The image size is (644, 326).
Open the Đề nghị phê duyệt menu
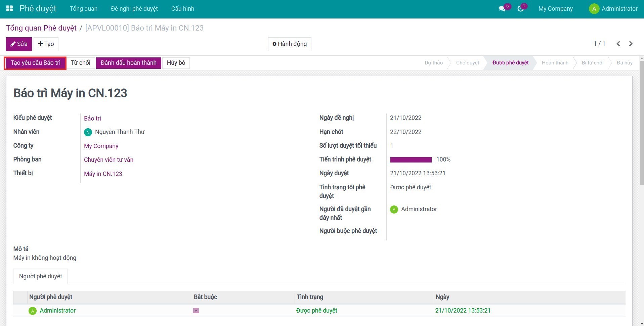(134, 9)
